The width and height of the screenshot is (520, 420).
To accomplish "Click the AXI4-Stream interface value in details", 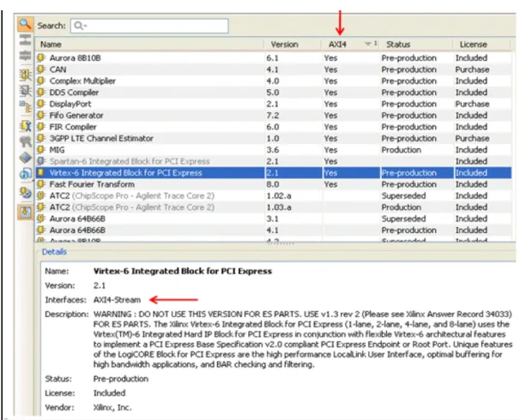I will (117, 300).
